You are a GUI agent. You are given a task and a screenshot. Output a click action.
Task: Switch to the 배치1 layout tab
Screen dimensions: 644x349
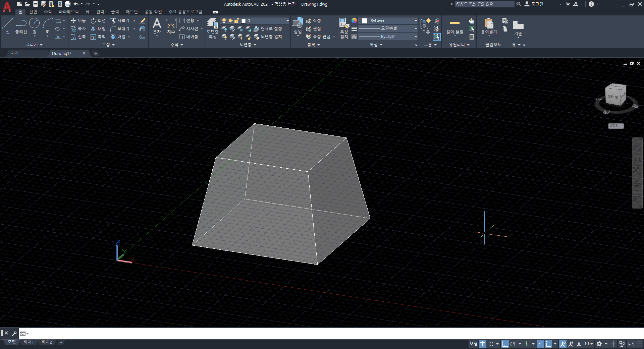[29, 342]
